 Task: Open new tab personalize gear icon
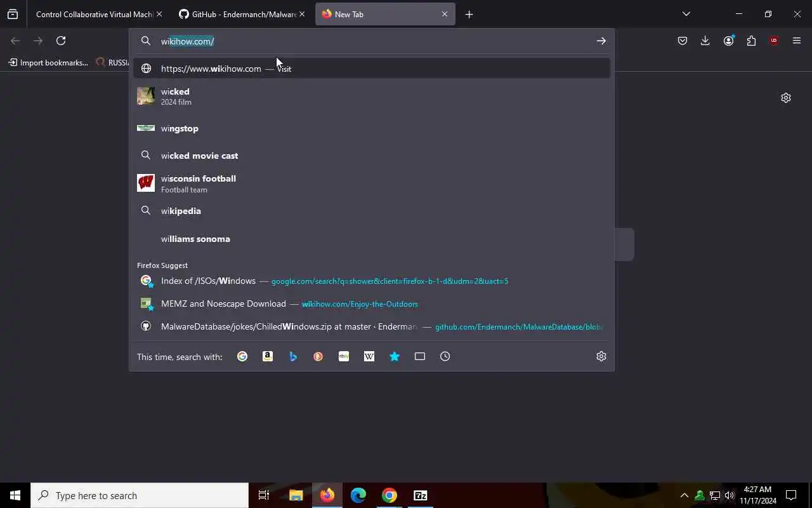[x=786, y=98]
